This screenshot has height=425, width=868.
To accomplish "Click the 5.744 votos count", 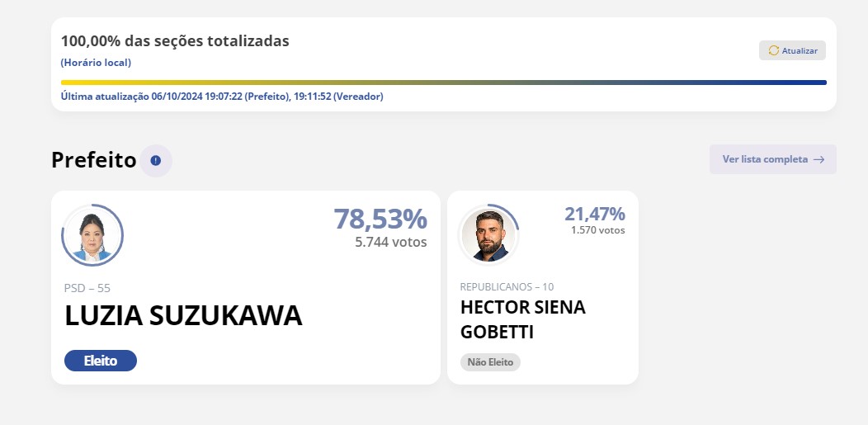I will [391, 242].
